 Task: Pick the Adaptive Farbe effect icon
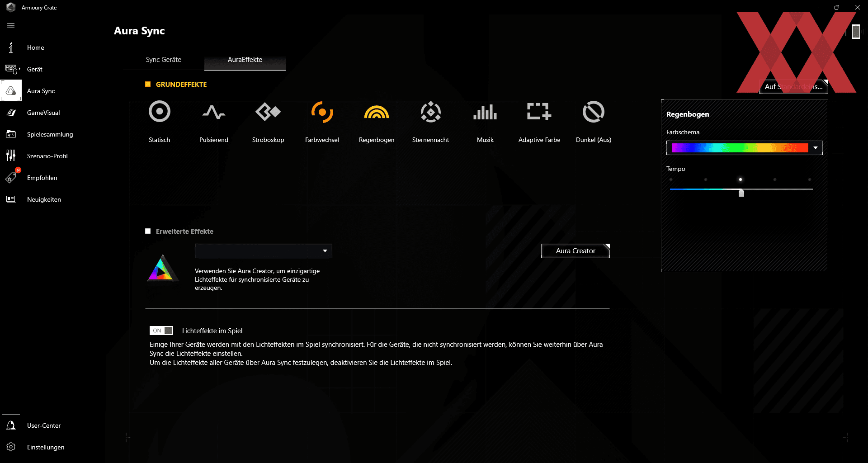[x=539, y=112]
